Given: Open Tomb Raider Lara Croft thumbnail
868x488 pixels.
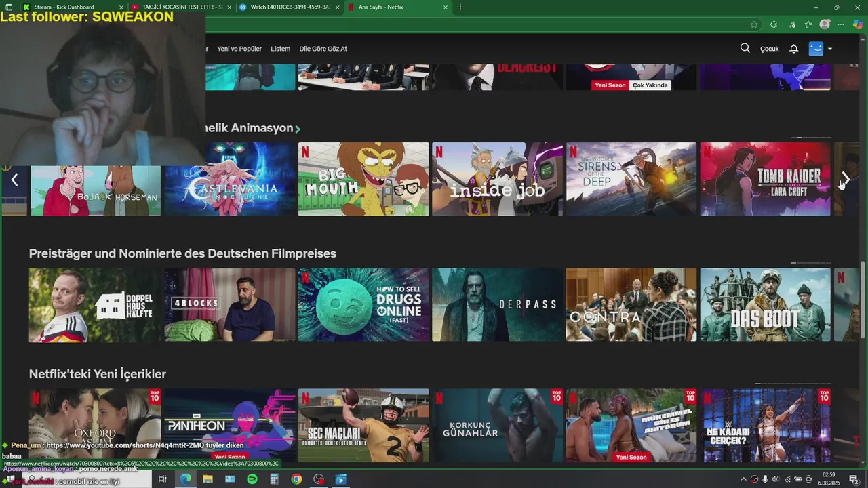Looking at the screenshot, I should click(765, 180).
